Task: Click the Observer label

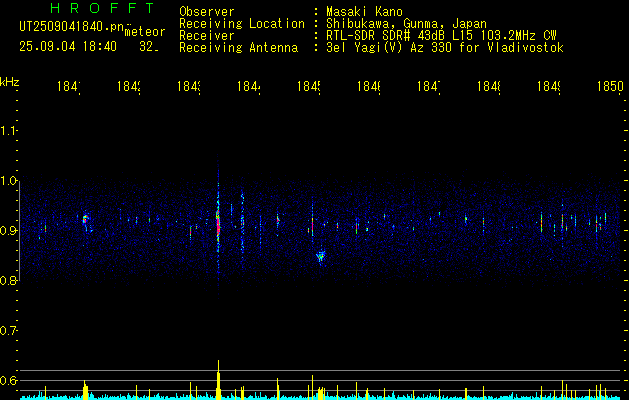Action: tap(207, 12)
